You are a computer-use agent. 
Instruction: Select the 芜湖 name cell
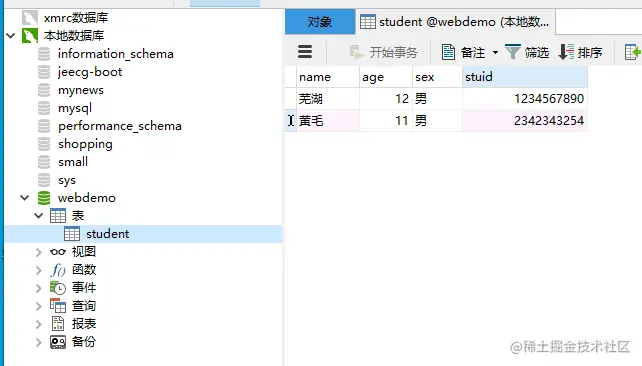(328, 99)
